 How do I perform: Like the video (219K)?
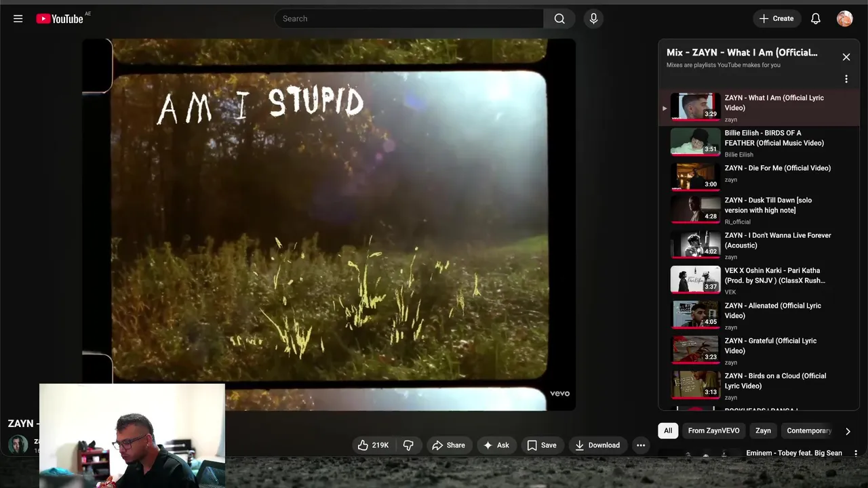coord(374,445)
